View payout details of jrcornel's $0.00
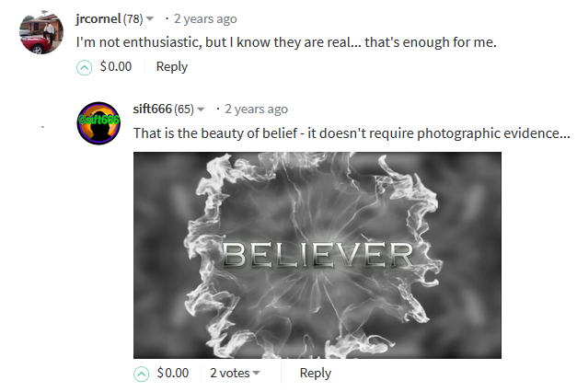Screen dimensions: 577x392 116,66
